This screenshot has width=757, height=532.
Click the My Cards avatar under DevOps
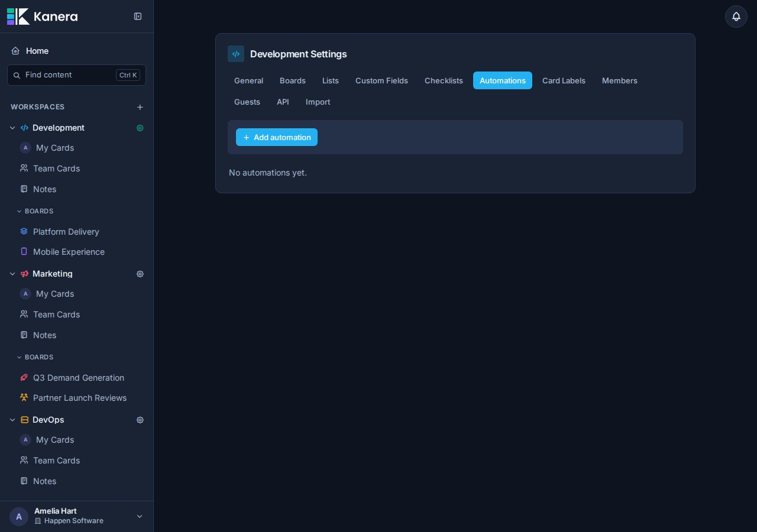tap(25, 440)
